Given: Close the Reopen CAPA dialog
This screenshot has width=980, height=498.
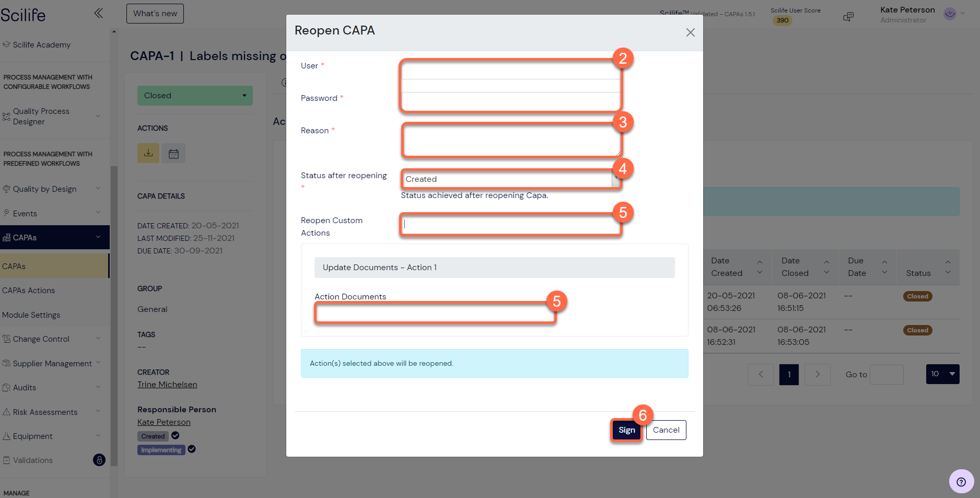Looking at the screenshot, I should click(690, 32).
